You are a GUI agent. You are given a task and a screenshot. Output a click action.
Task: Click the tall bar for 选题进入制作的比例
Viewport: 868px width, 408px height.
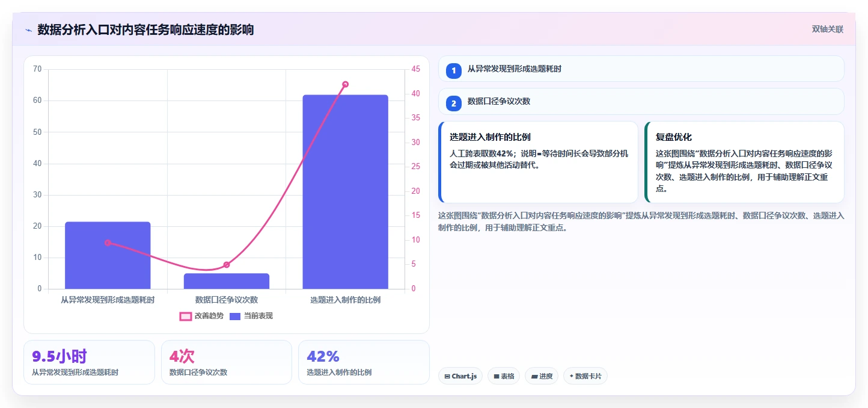[345, 192]
